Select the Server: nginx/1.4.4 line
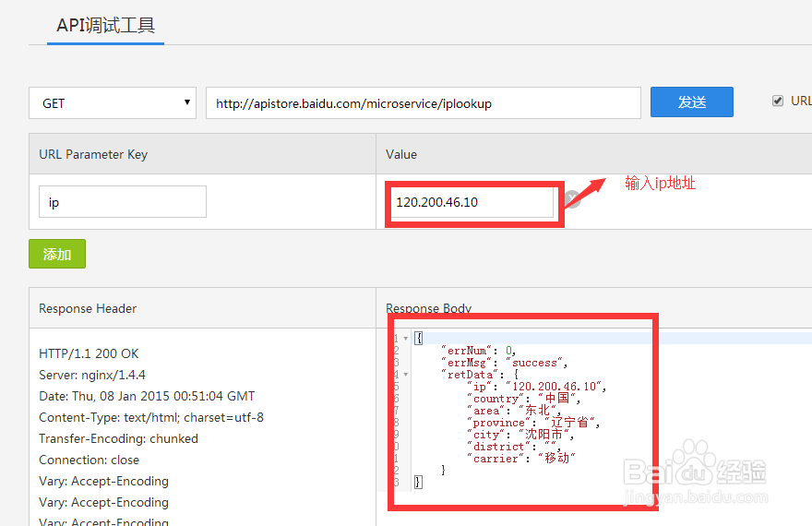This screenshot has width=812, height=526. [92, 375]
